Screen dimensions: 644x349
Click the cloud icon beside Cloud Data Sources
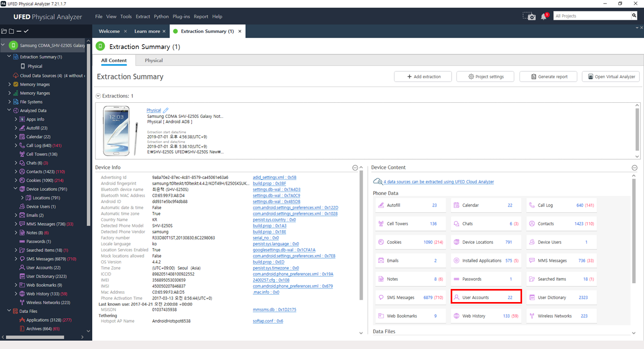pyautogui.click(x=16, y=76)
